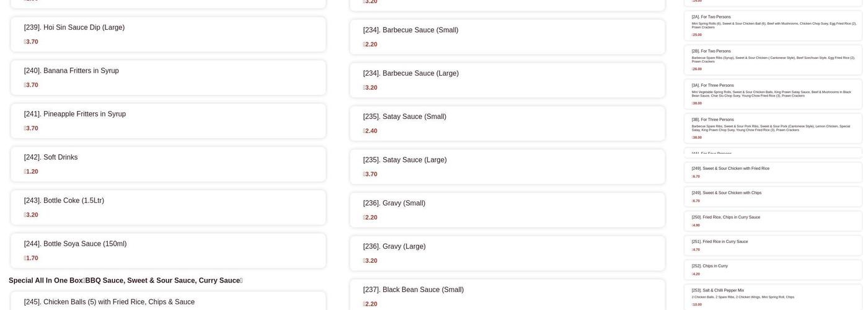Screen dimensions: 868x310
Task: Add Soft Drinks item 242
Action: [x=168, y=165]
